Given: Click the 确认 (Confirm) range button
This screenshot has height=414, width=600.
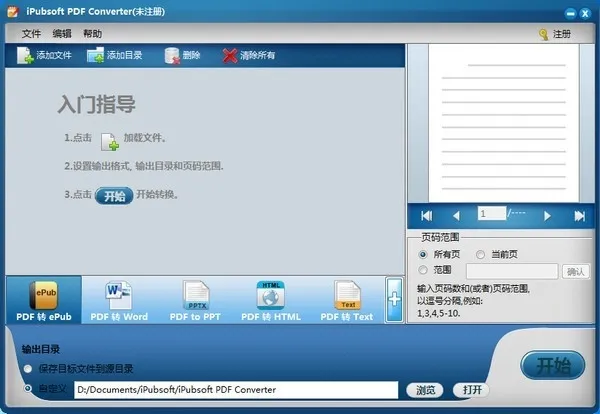Looking at the screenshot, I should (576, 272).
